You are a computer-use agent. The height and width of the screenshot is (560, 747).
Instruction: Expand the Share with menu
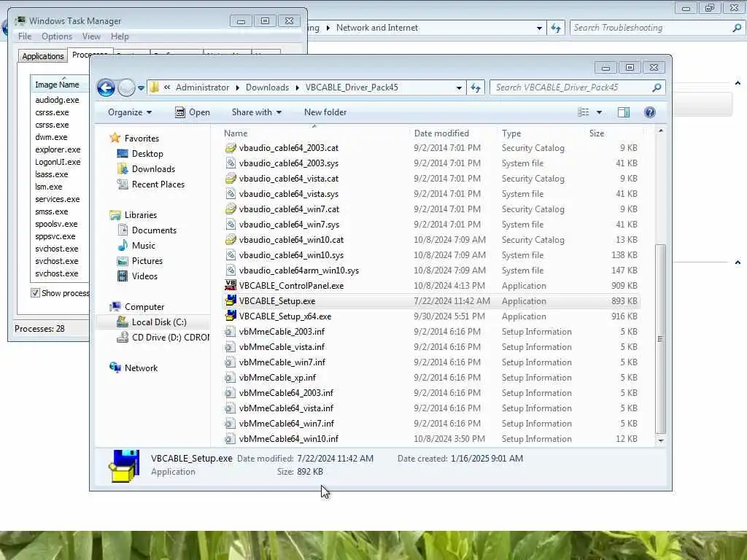tap(256, 112)
